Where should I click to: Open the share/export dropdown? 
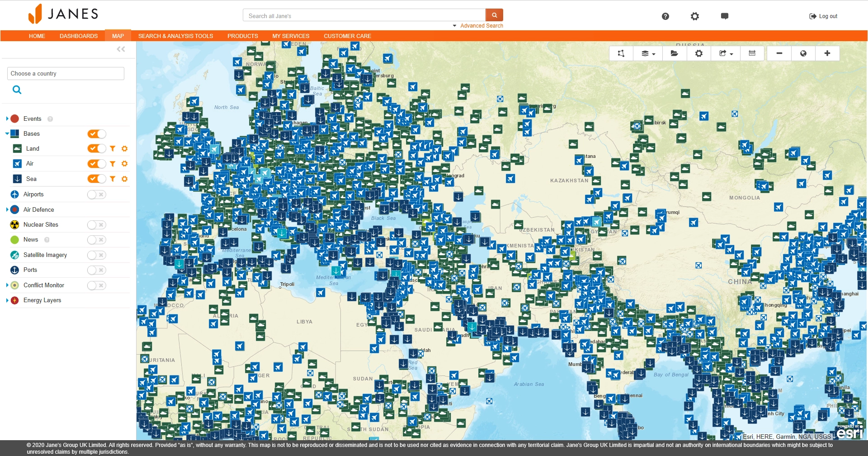point(726,53)
